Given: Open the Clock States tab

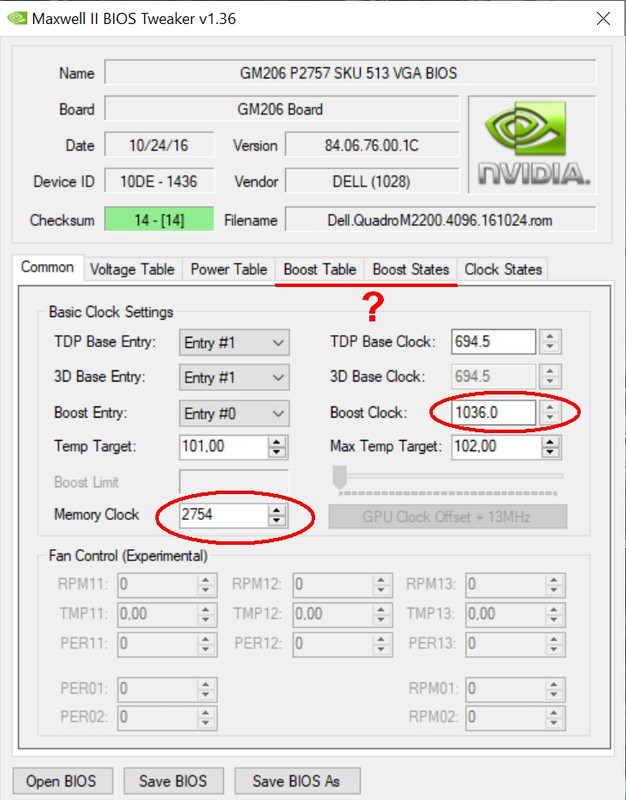Looking at the screenshot, I should tap(503, 269).
